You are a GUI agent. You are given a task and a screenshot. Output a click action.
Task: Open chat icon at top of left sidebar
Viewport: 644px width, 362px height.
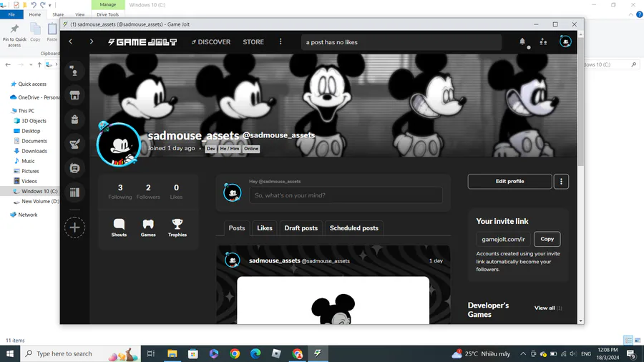pos(74,71)
